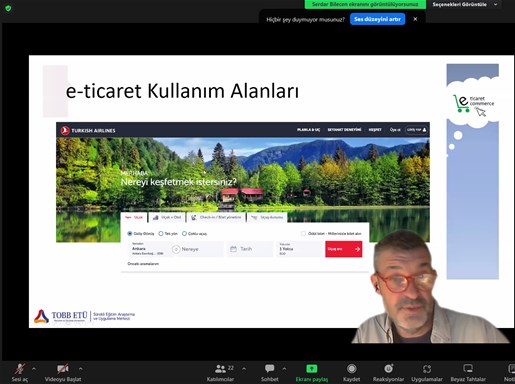
Task: Expand the chevron next to Katılımcılar
Action: click(244, 369)
